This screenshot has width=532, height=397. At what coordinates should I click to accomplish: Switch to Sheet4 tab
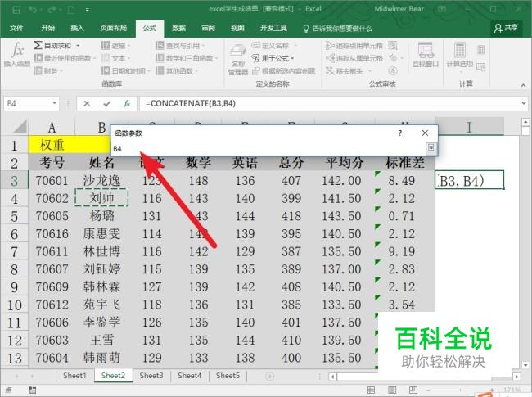[190, 376]
